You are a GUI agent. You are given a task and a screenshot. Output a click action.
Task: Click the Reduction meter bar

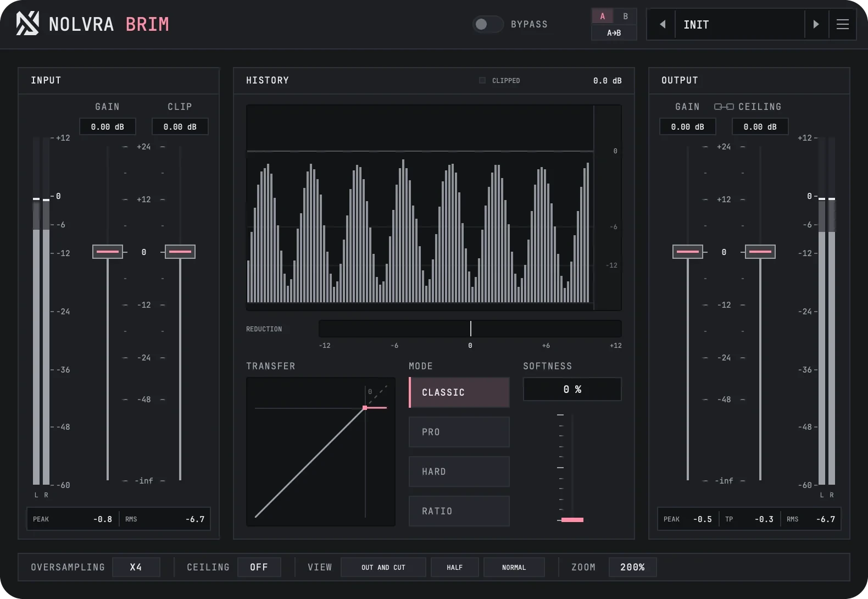pos(470,329)
